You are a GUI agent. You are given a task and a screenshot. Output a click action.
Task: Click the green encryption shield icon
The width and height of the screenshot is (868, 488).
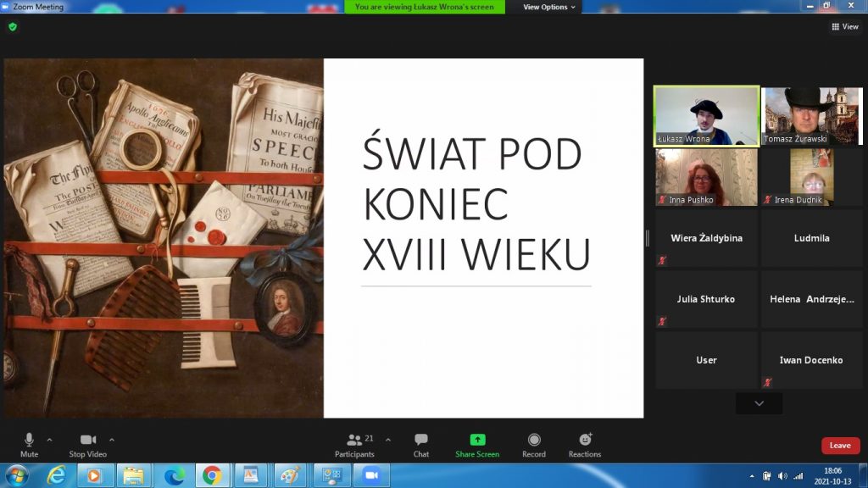pos(13,27)
